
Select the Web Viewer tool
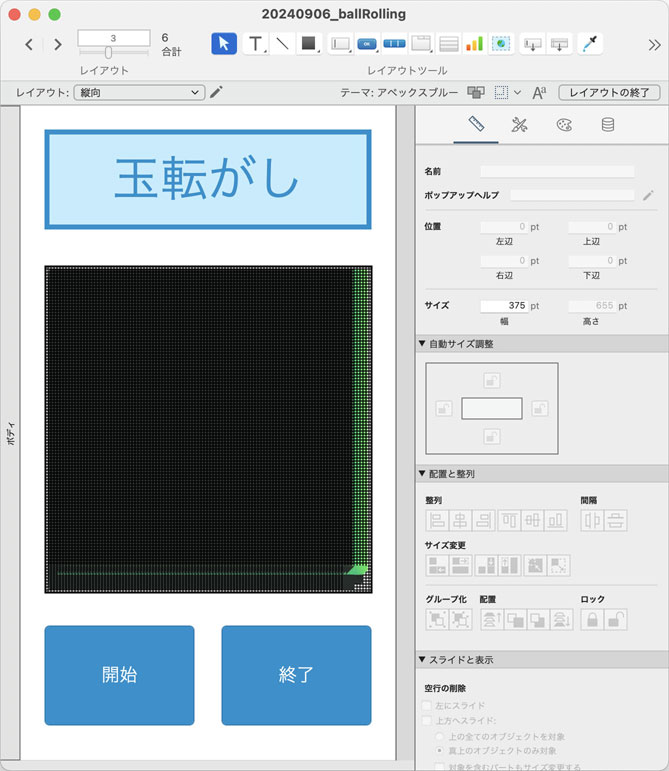point(501,44)
